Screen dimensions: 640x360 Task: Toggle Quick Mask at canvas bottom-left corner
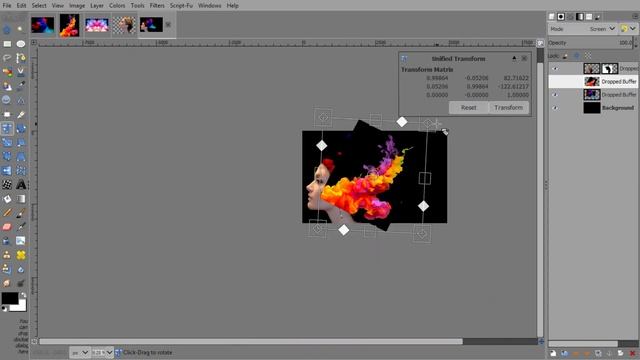(34, 341)
